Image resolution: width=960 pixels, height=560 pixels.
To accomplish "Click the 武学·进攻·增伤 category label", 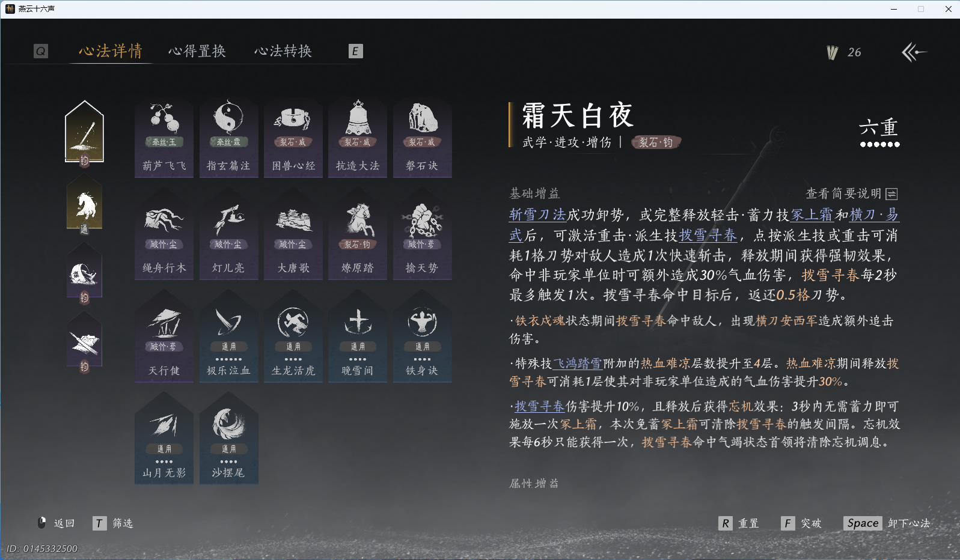I will point(567,142).
